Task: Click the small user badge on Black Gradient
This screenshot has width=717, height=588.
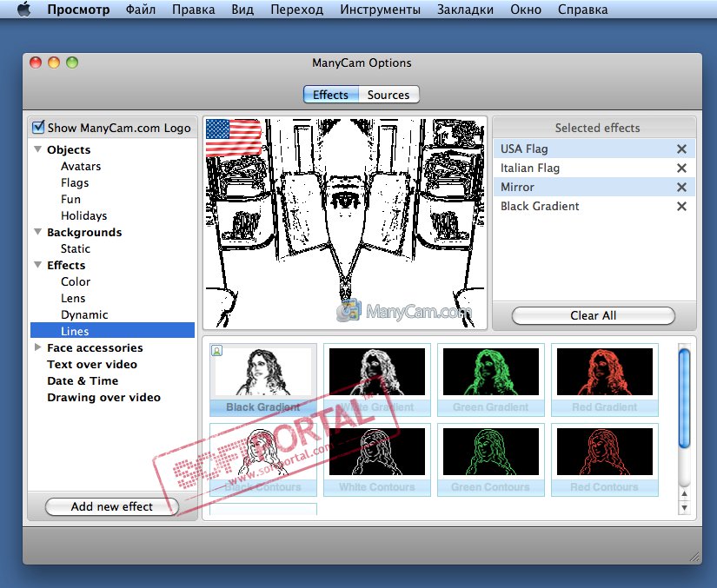Action: coord(216,350)
